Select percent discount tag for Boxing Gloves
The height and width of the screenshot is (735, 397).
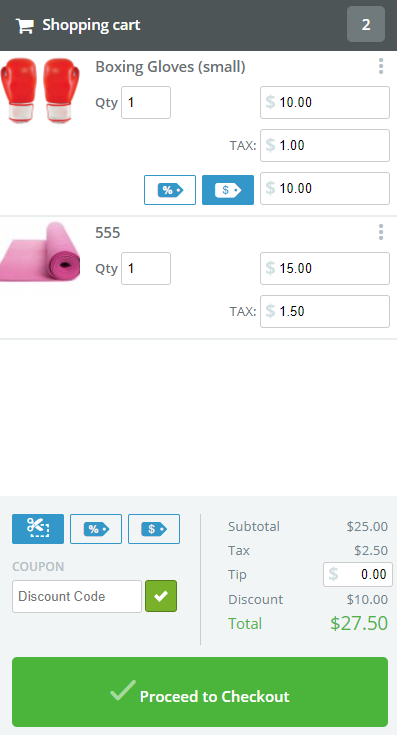point(170,190)
